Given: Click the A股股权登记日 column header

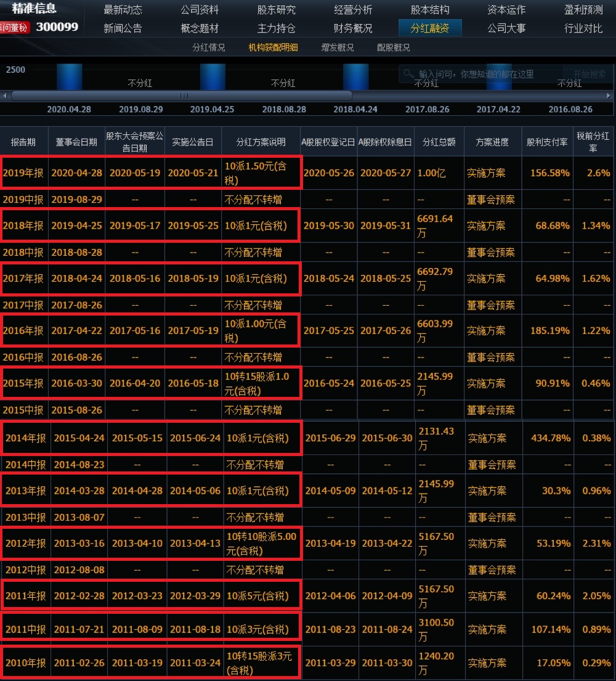Looking at the screenshot, I should click(x=328, y=142).
